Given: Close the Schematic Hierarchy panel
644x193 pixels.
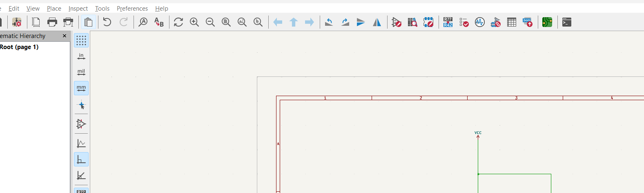Looking at the screenshot, I should 65,36.
